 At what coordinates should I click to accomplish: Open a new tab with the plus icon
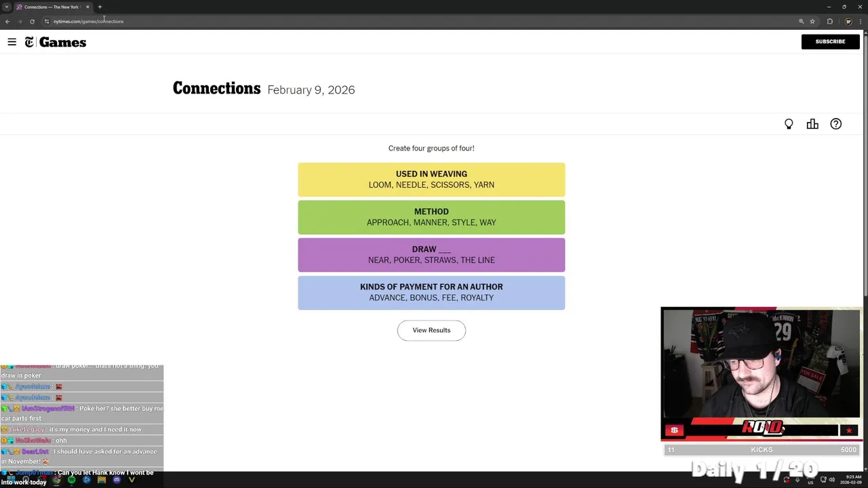(100, 7)
